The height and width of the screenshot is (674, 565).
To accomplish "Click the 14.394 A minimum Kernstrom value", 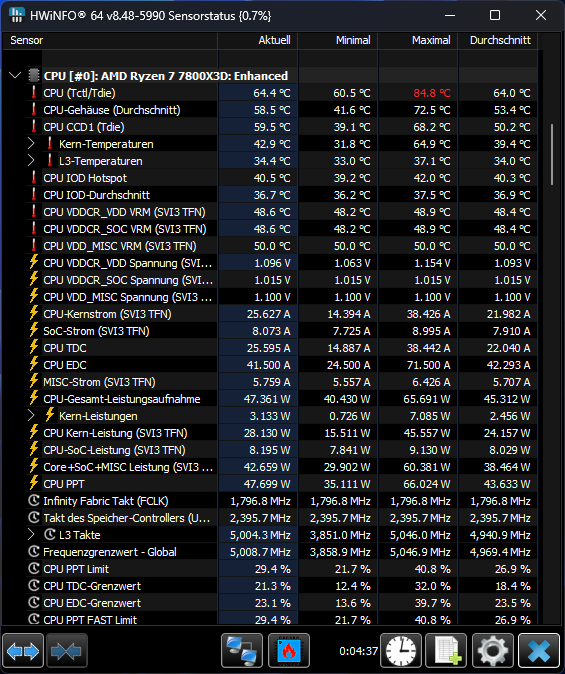I will [349, 314].
